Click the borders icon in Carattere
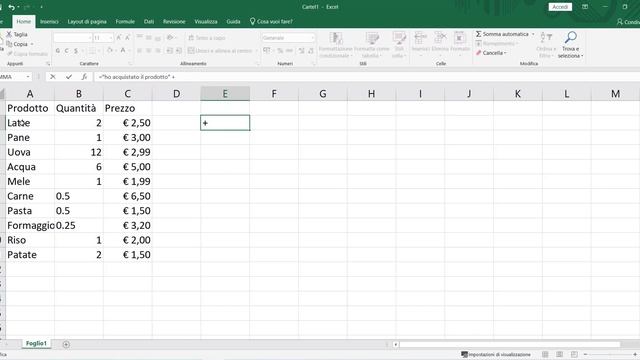Image resolution: width=640 pixels, height=360 pixels. click(x=92, y=51)
